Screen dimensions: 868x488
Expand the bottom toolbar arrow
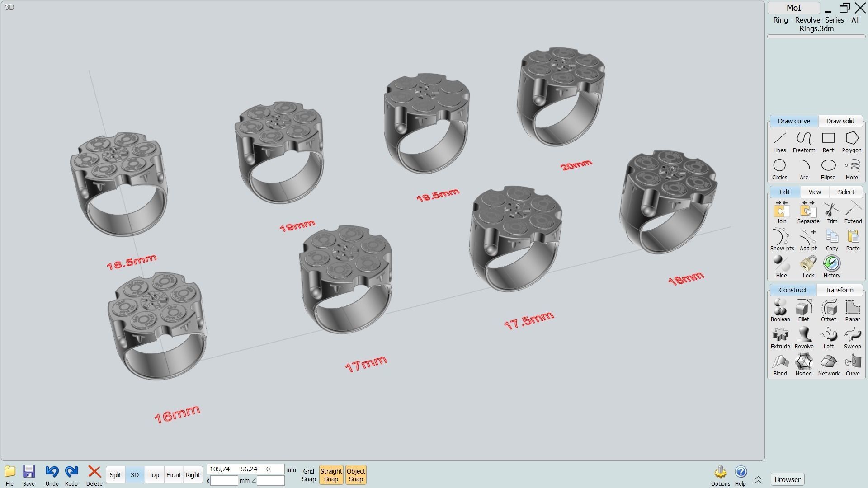(x=758, y=480)
